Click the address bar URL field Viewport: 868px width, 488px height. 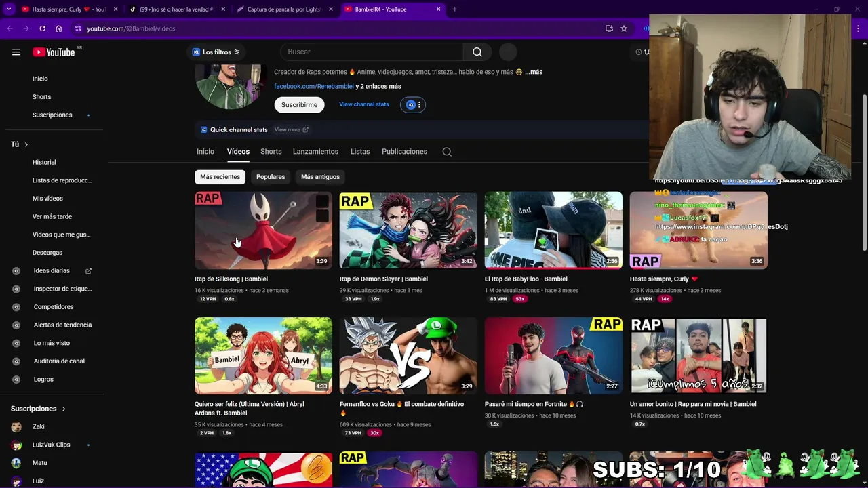[x=339, y=28]
